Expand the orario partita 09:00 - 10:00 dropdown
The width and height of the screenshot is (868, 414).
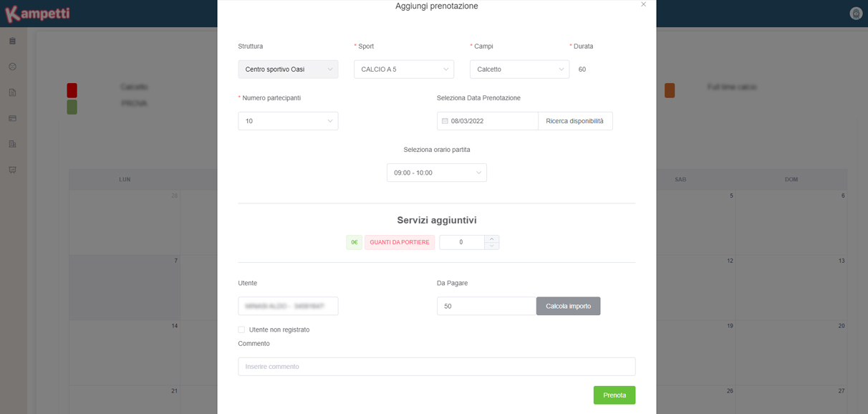point(437,173)
